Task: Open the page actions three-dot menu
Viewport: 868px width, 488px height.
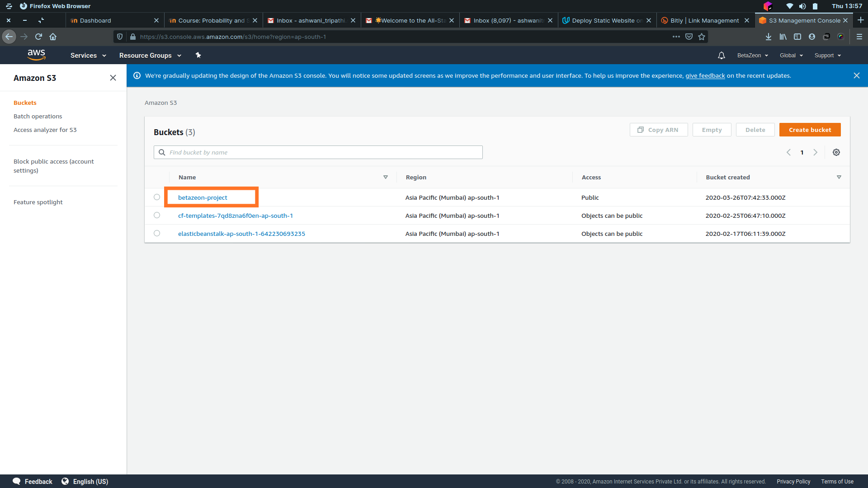Action: coord(676,37)
